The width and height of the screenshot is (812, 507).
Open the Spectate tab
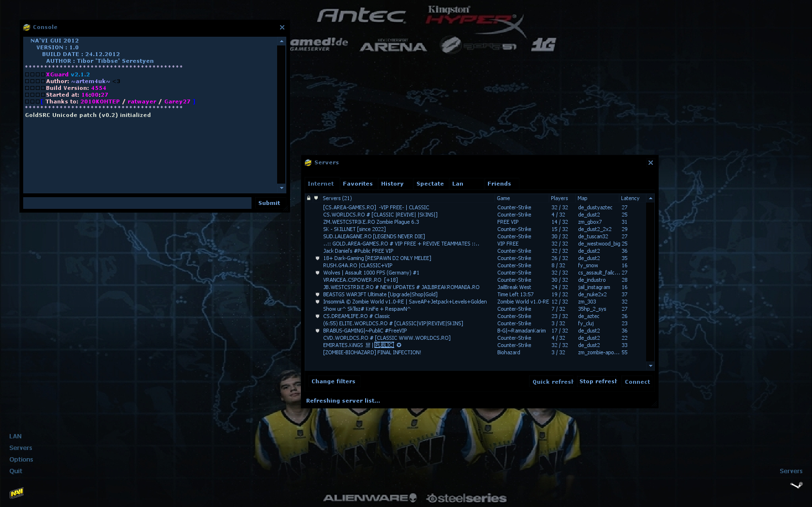tap(430, 184)
